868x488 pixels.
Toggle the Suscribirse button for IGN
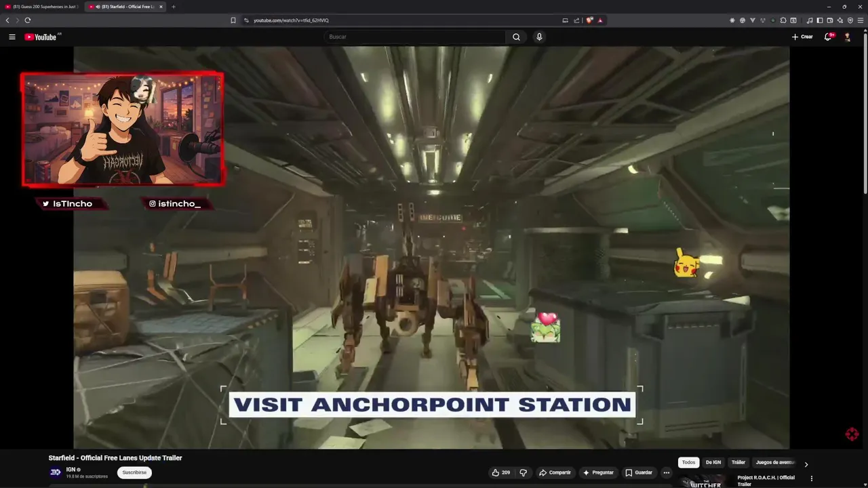tap(134, 472)
